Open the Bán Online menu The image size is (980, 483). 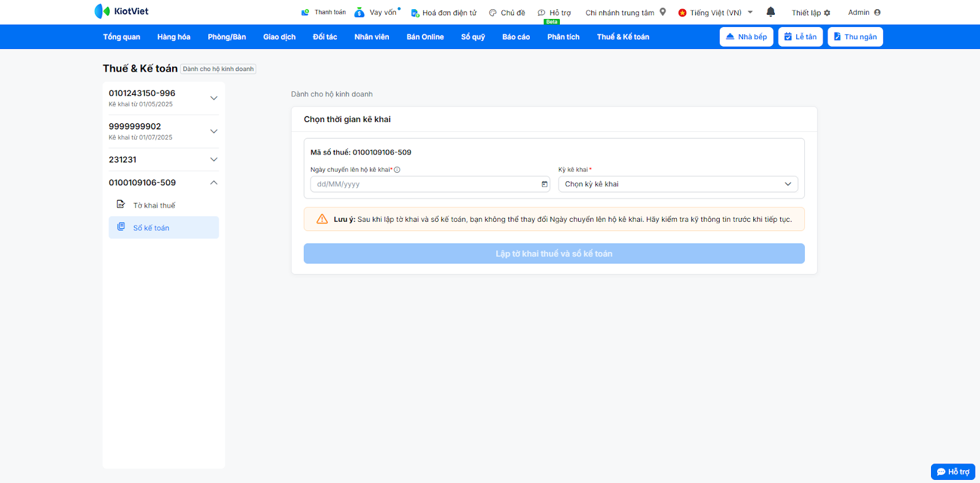tap(425, 37)
